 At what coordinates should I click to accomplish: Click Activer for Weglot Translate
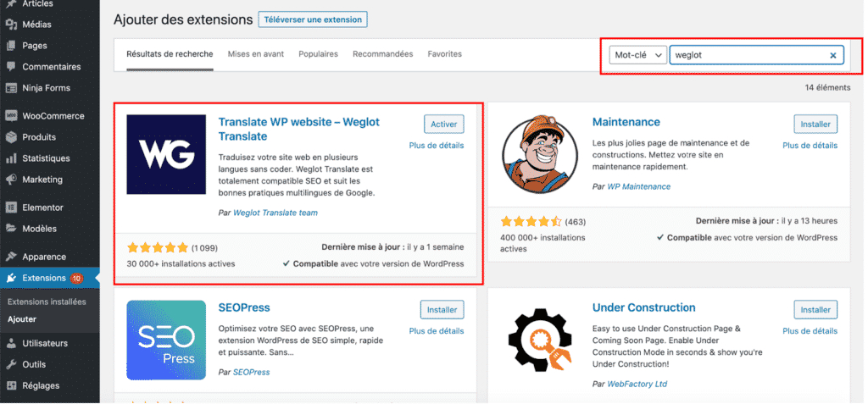(443, 125)
